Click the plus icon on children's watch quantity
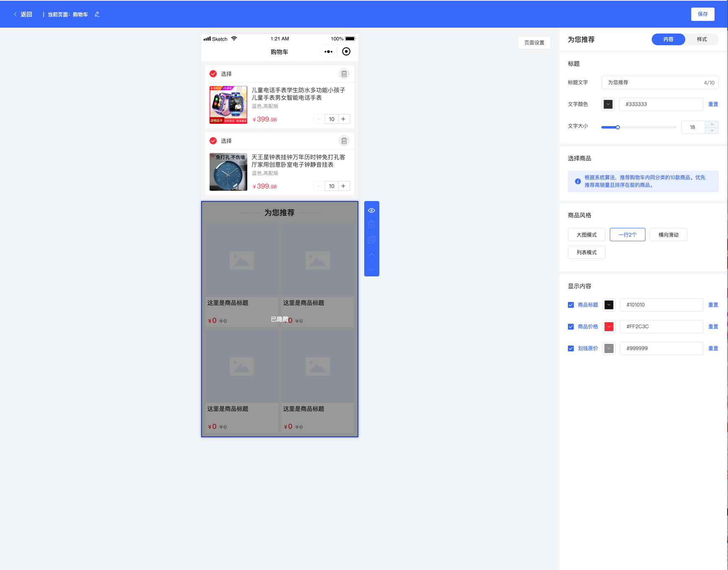 coord(343,119)
